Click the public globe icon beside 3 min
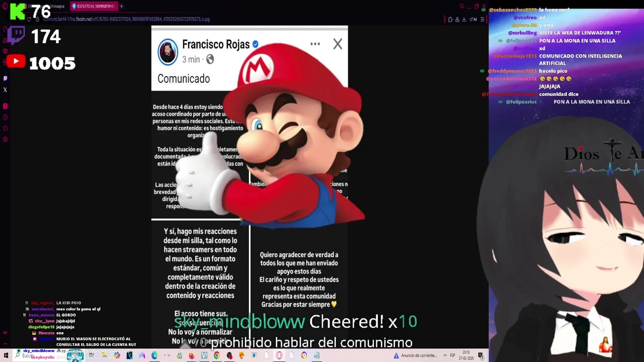 pyautogui.click(x=210, y=59)
